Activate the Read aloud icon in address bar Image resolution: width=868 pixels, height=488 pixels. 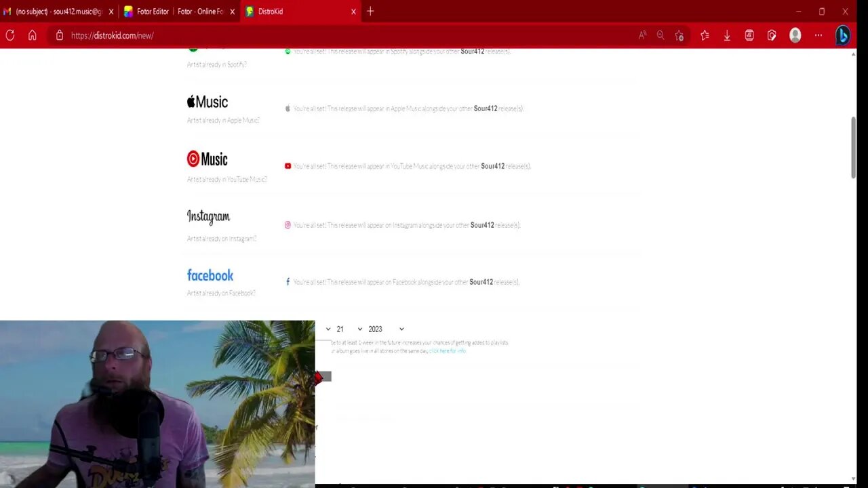(x=642, y=35)
